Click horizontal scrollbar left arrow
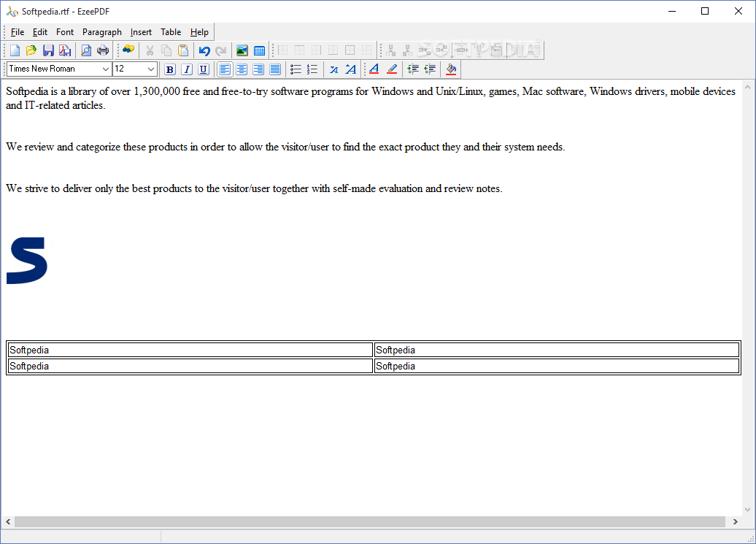The width and height of the screenshot is (756, 544). point(8,521)
